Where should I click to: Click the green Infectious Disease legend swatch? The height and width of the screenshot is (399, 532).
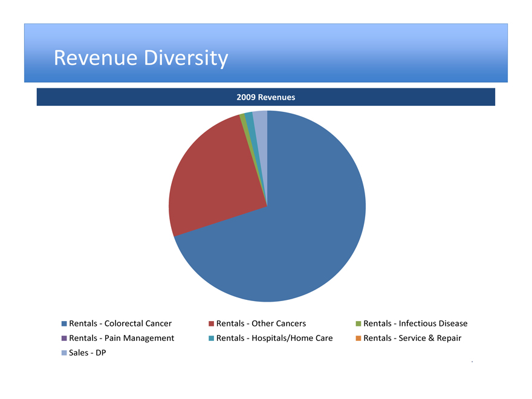point(358,323)
